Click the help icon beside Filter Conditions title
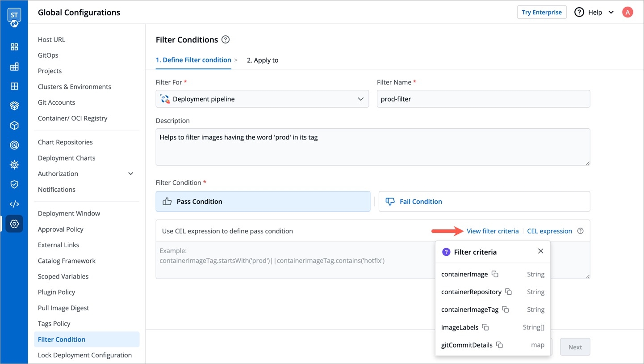644x364 pixels. point(226,40)
